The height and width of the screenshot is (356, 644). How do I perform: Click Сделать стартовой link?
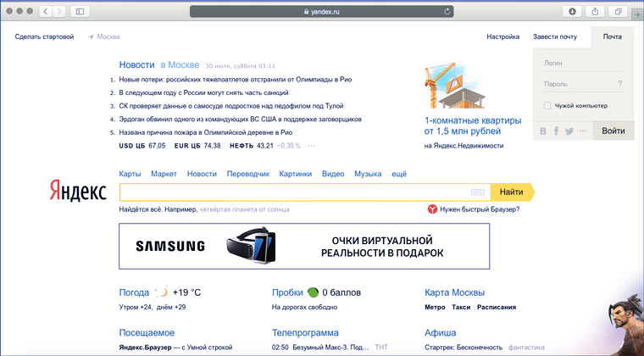click(44, 37)
